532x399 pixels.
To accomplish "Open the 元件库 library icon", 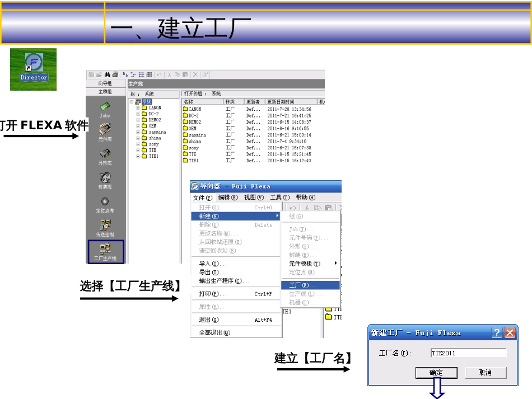I will click(x=105, y=132).
